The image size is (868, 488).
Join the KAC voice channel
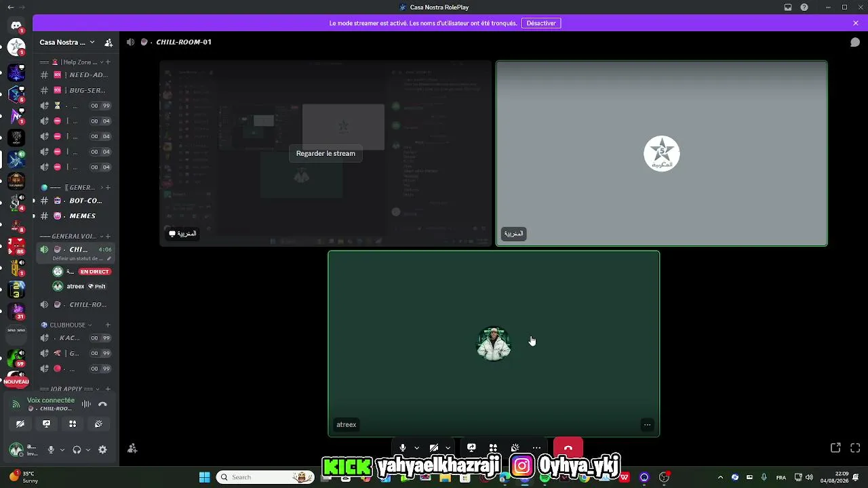[x=75, y=338]
